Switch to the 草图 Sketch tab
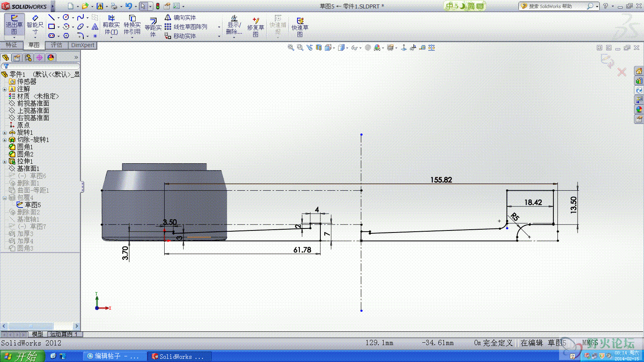 click(x=34, y=45)
